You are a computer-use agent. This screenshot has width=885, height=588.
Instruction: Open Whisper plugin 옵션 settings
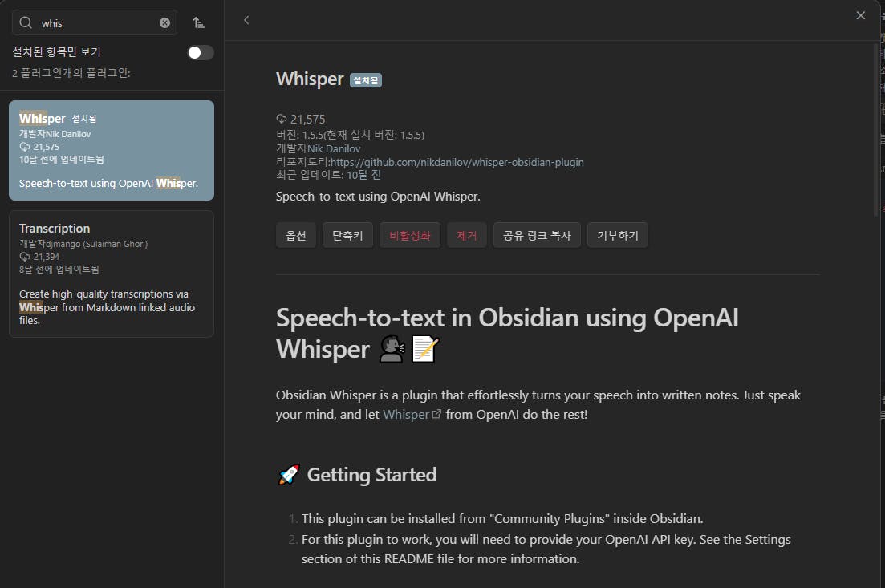[296, 235]
